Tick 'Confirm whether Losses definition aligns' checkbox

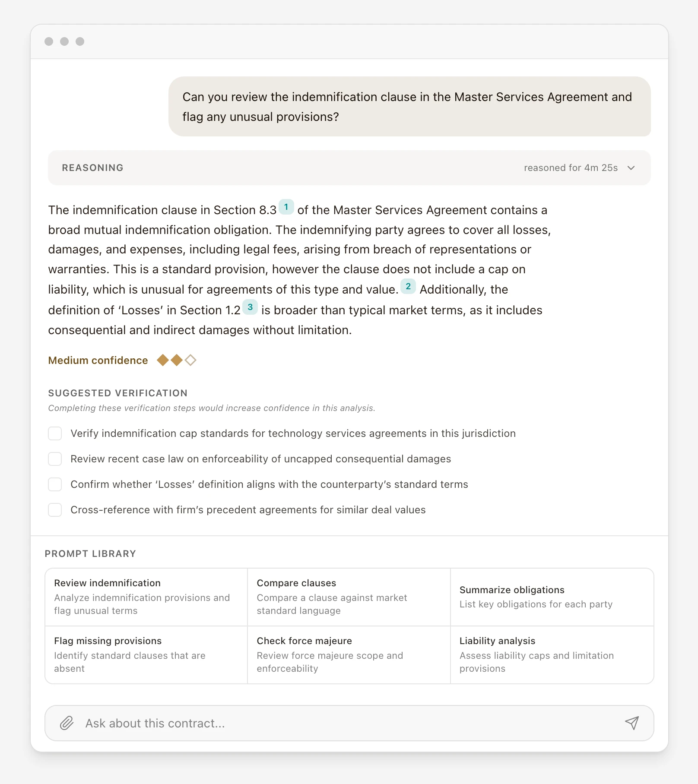[55, 484]
